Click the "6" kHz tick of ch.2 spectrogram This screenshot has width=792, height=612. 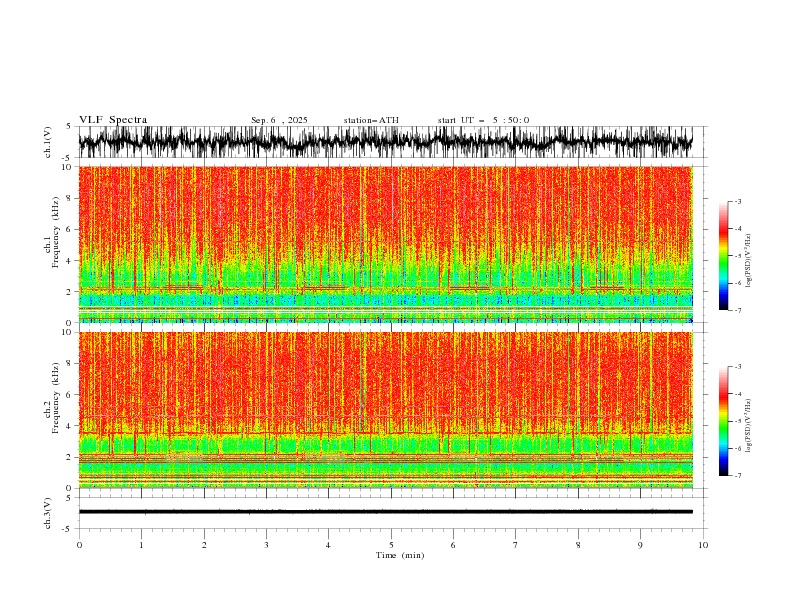coord(70,395)
